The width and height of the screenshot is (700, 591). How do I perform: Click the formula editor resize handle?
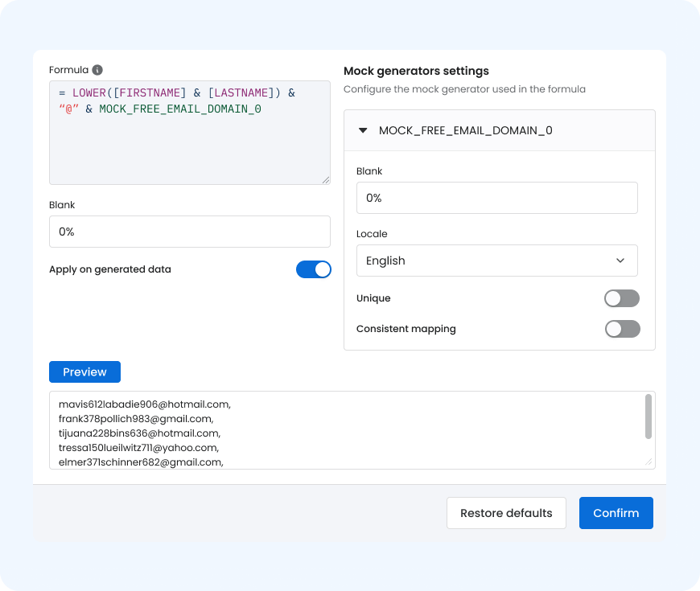click(325, 180)
